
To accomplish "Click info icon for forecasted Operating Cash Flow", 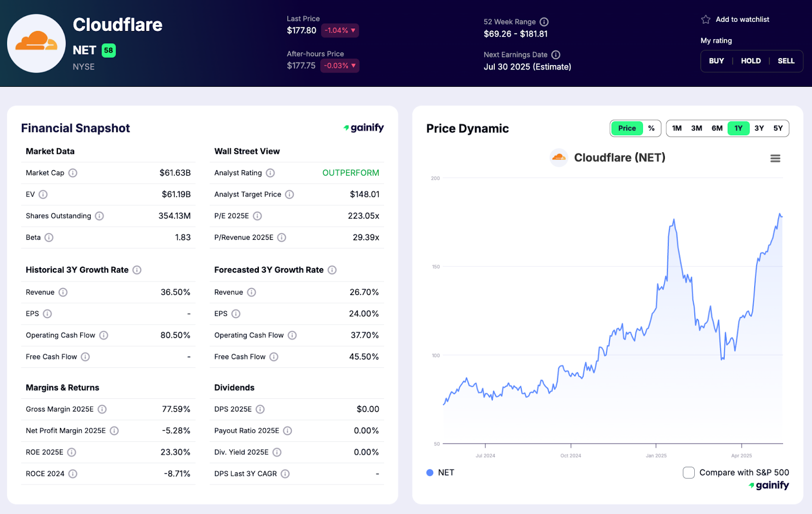I will click(x=292, y=335).
